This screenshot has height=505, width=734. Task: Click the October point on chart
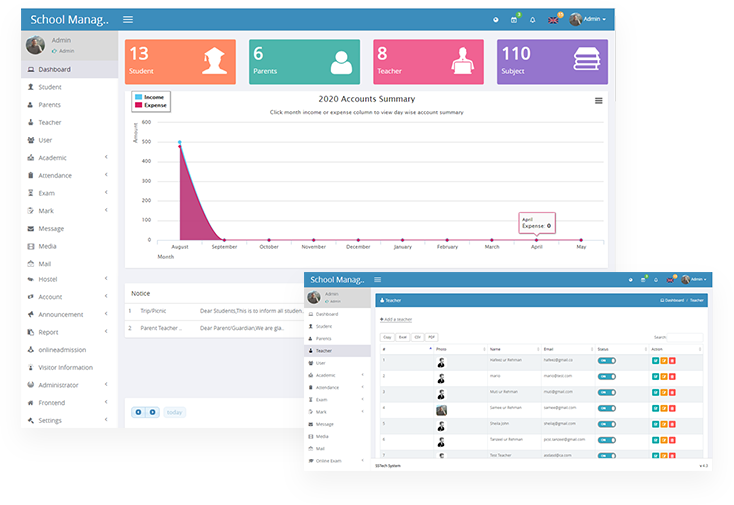(269, 240)
